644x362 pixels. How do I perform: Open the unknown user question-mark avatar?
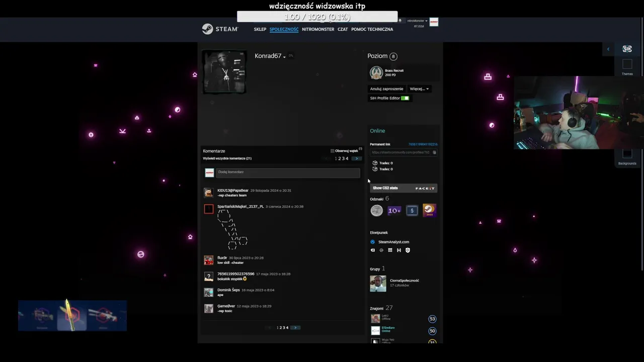click(208, 277)
